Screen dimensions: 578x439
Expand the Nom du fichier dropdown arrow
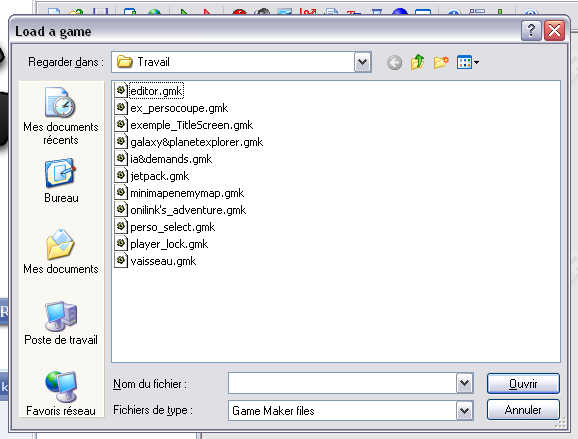[464, 383]
